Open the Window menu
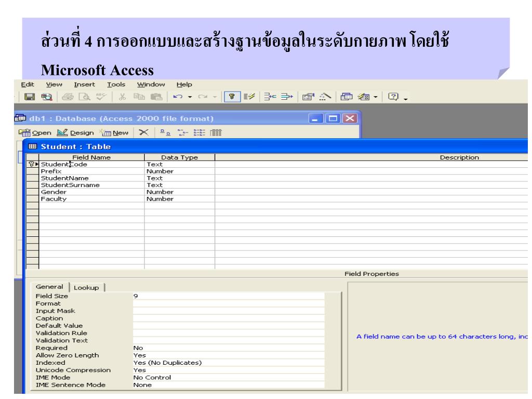Viewport: 532px width, 399px height. click(151, 85)
